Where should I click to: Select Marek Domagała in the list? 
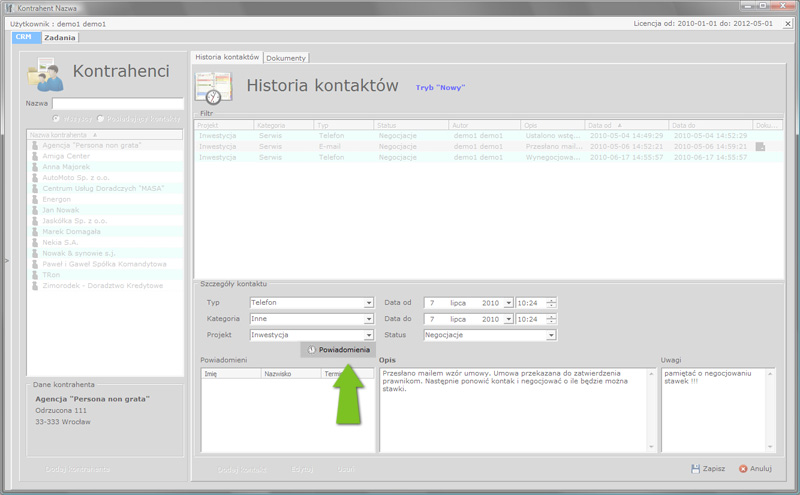(x=105, y=232)
